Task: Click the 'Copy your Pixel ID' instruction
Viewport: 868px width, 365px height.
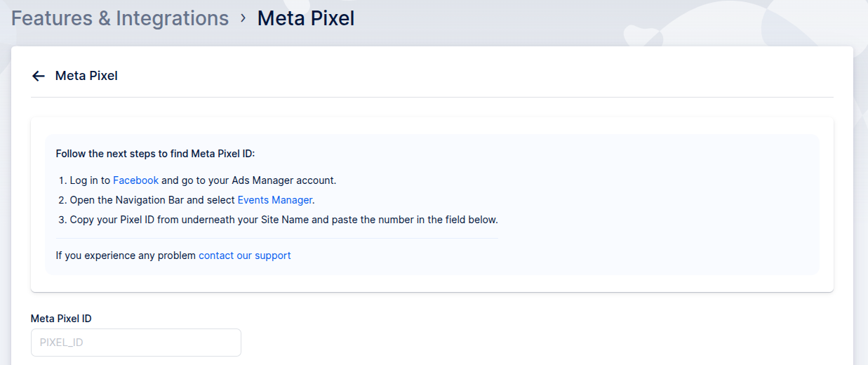Action: coord(112,220)
